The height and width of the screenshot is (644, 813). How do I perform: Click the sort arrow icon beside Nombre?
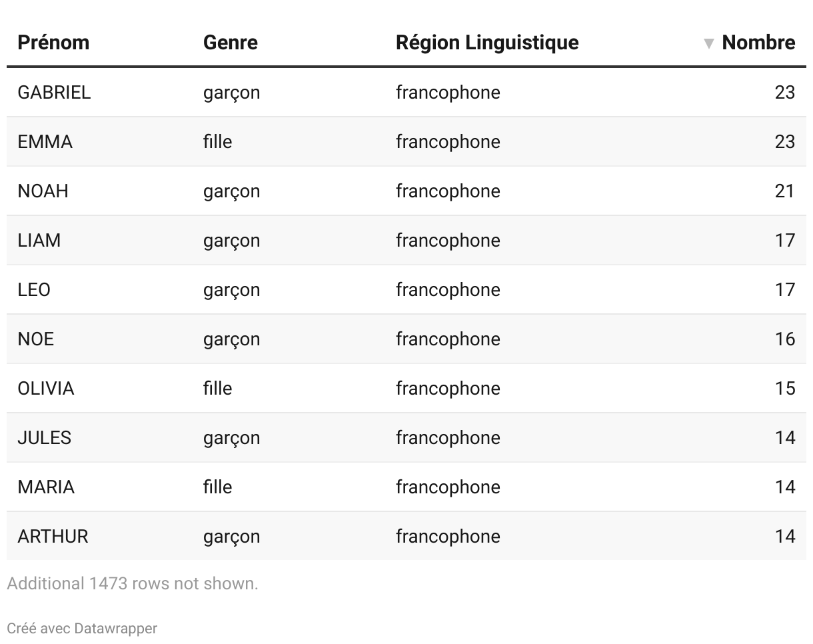(709, 44)
